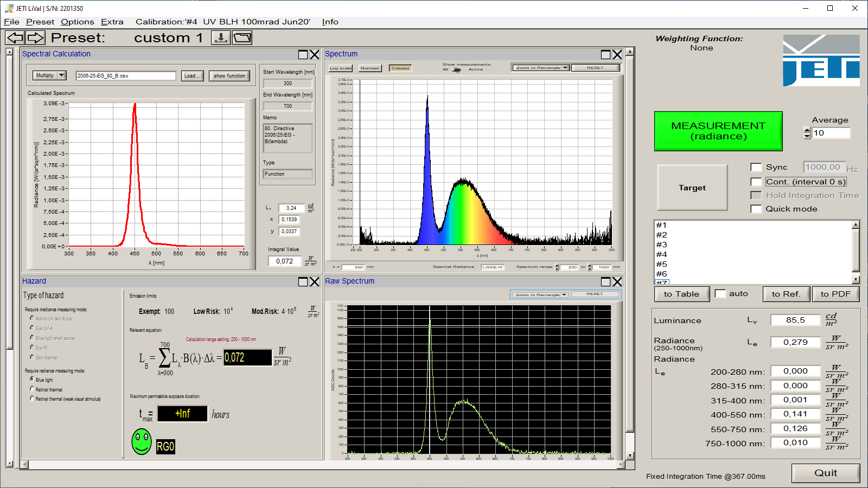868x488 pixels.
Task: Start the MEASUREMENT (radiance) button
Action: [718, 131]
